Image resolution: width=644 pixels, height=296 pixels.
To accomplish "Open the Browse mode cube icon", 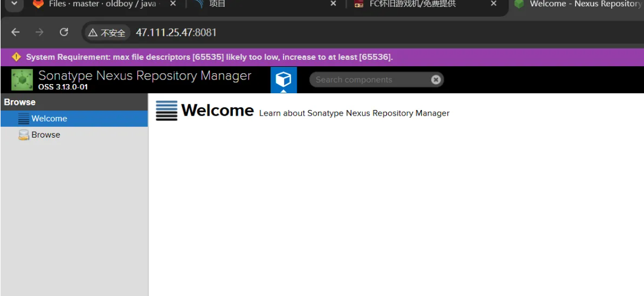I will 283,79.
